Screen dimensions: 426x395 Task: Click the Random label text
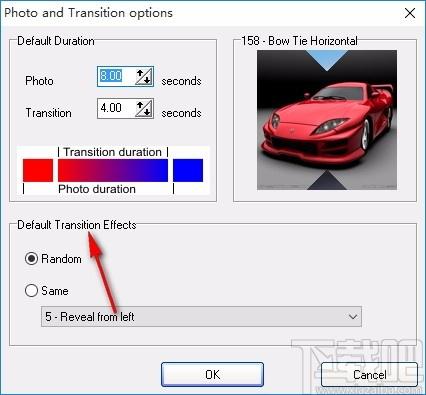[x=61, y=259]
